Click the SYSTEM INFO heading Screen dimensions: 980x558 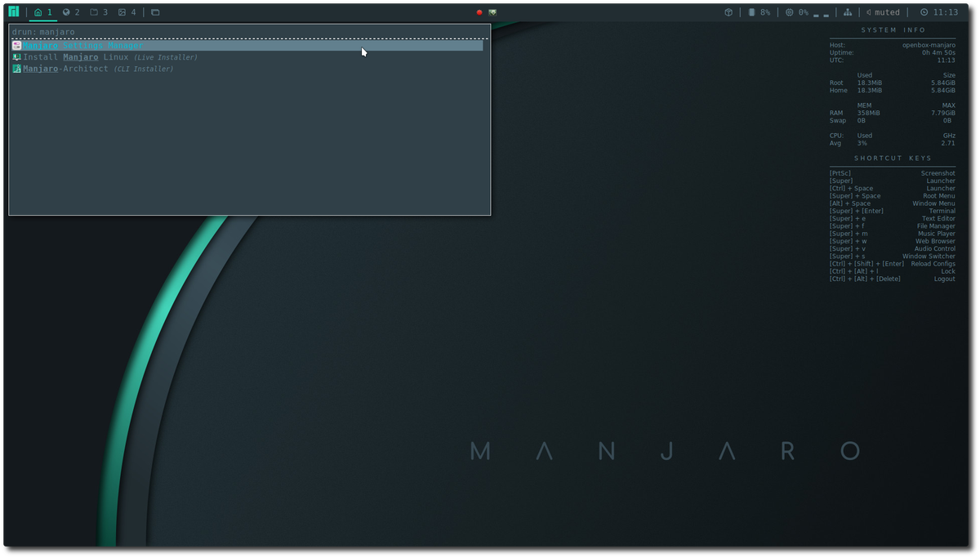[893, 30]
